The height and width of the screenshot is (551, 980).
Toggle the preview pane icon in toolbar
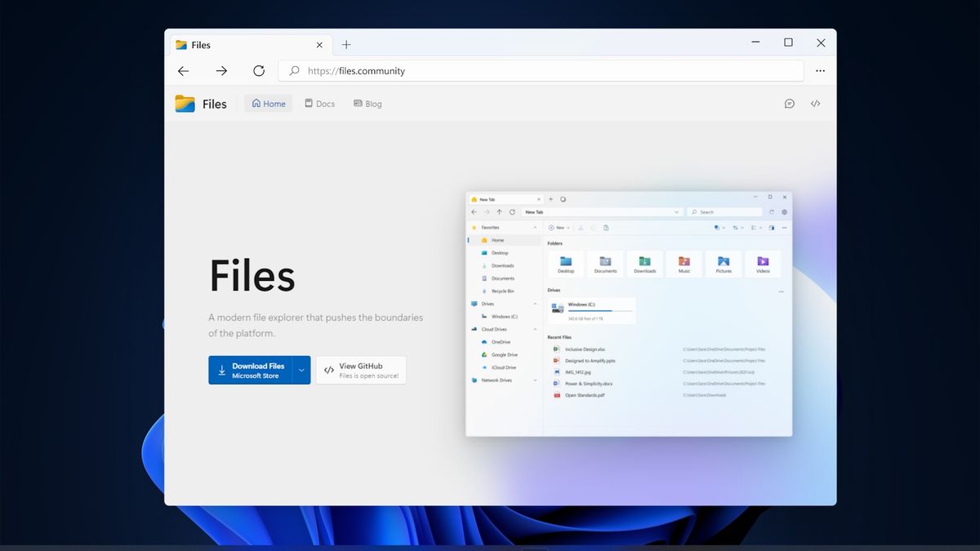tap(772, 228)
